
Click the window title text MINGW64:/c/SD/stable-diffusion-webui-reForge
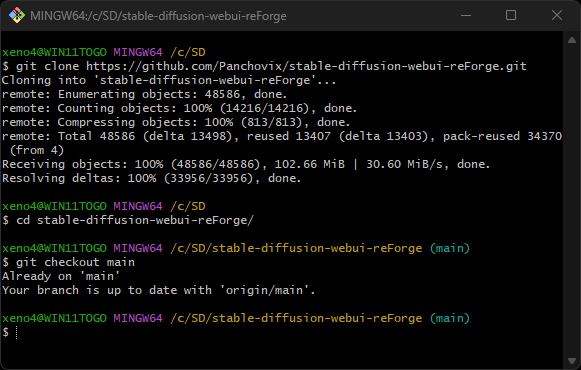(158, 16)
